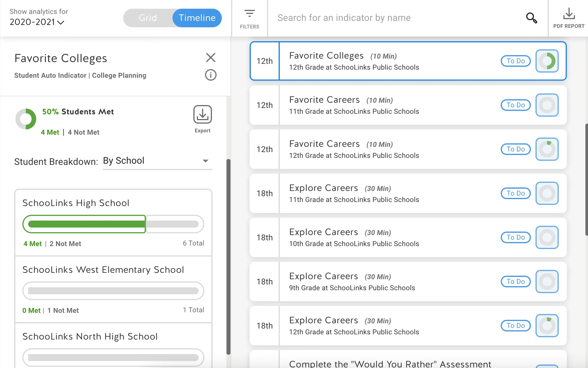Click the SchooLinks North High School heading
The image size is (588, 368).
point(90,337)
